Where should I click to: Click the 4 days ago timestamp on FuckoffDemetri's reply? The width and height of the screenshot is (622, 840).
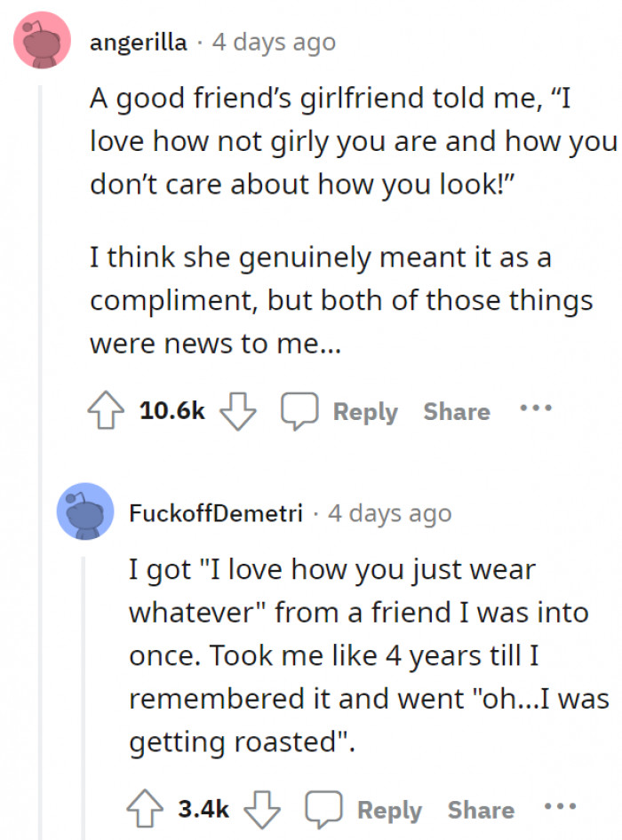389,513
